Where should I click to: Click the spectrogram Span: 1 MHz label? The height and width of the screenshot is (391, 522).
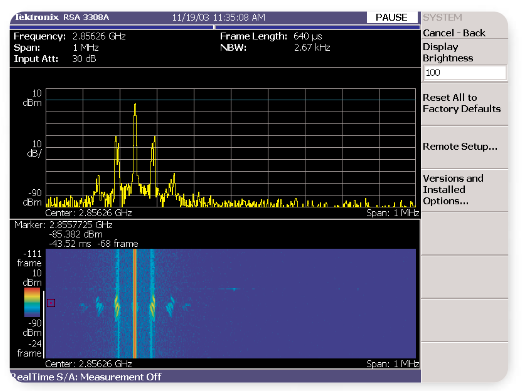(x=393, y=363)
